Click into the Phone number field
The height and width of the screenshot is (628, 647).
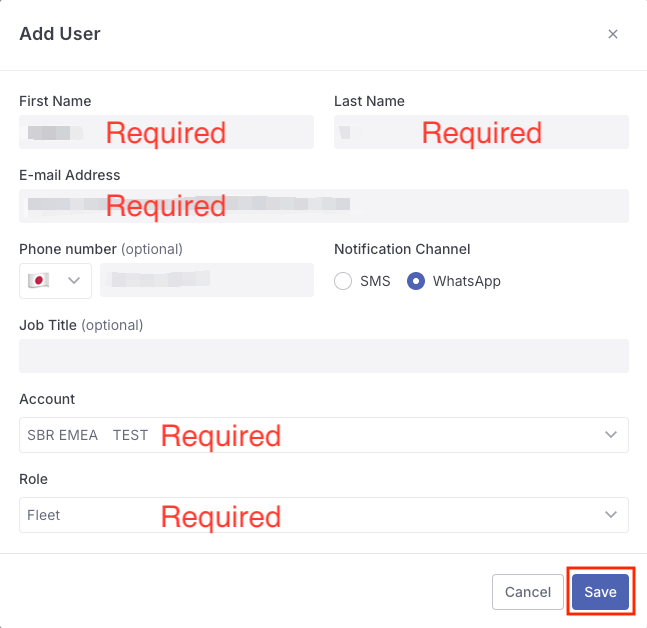[207, 280]
